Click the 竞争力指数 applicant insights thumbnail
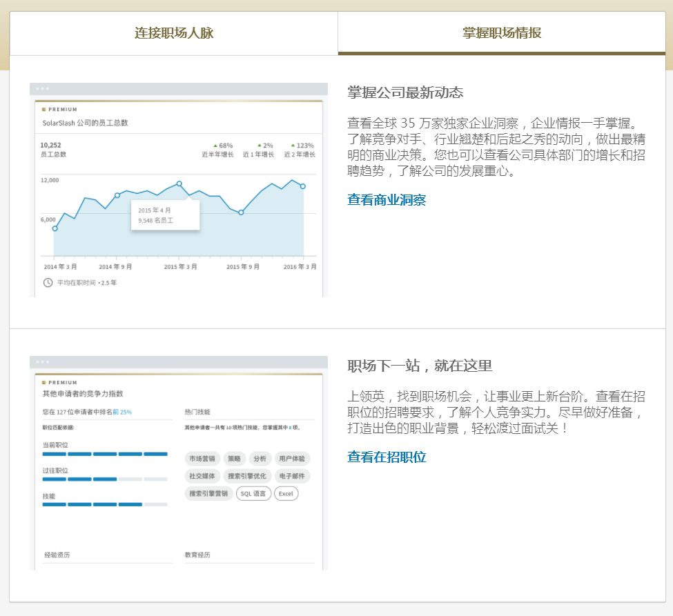The image size is (673, 616). 179,464
